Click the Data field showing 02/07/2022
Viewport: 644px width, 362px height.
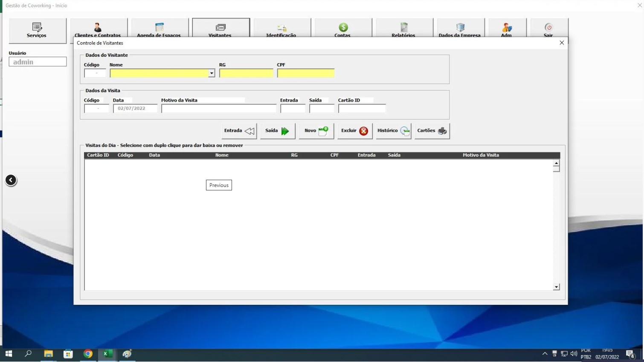pyautogui.click(x=135, y=109)
